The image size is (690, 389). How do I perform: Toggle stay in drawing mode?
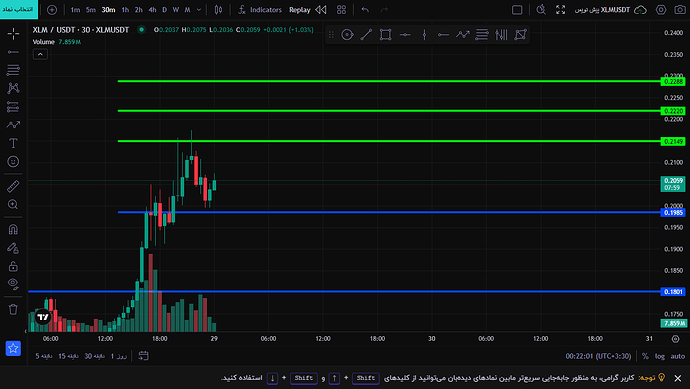pyautogui.click(x=13, y=248)
